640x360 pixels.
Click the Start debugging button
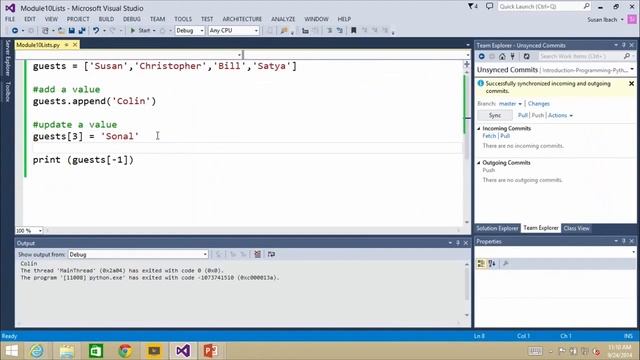140,31
